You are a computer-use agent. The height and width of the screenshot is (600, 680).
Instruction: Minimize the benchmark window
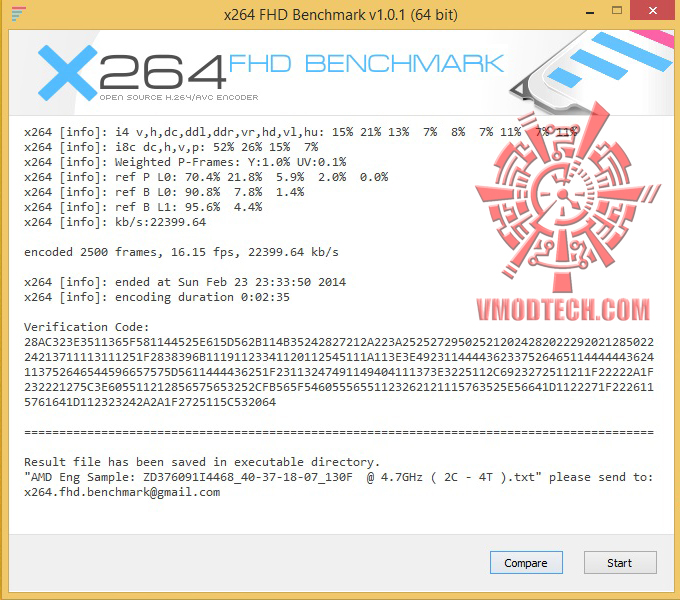pyautogui.click(x=590, y=13)
